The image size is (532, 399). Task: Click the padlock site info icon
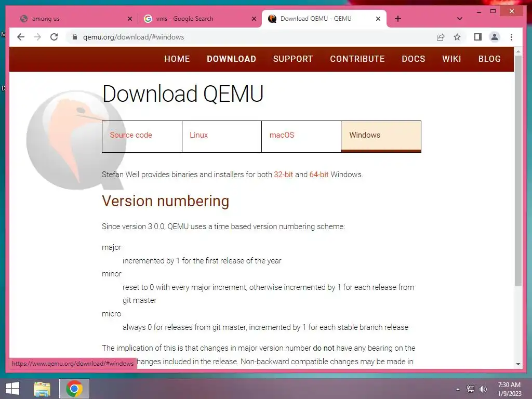75,37
